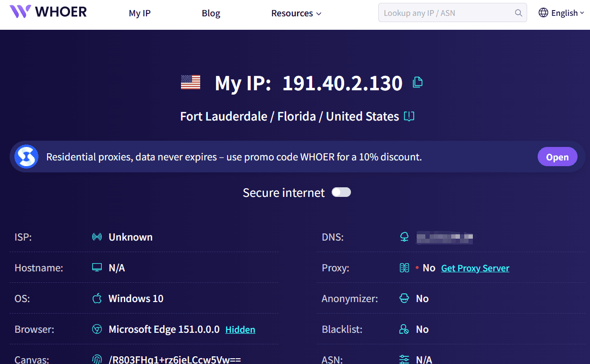
Task: Click the Canvas hash value
Action: (x=175, y=359)
